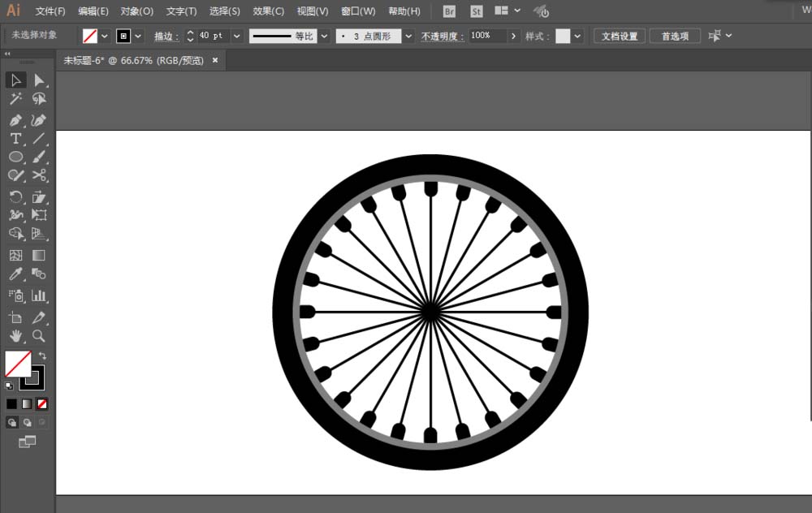
Task: Click the GPU performance rocket icon
Action: tap(541, 11)
